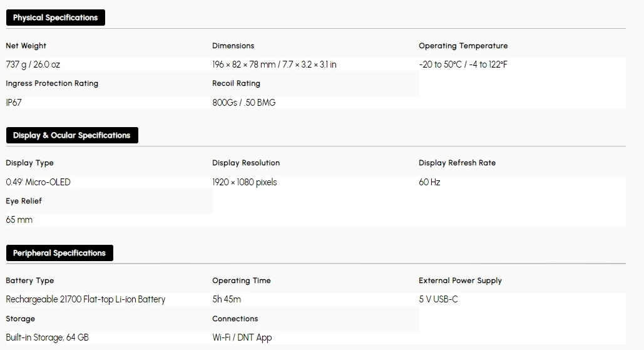
Task: Click the value -20 to 50°C
Action: [x=441, y=64]
